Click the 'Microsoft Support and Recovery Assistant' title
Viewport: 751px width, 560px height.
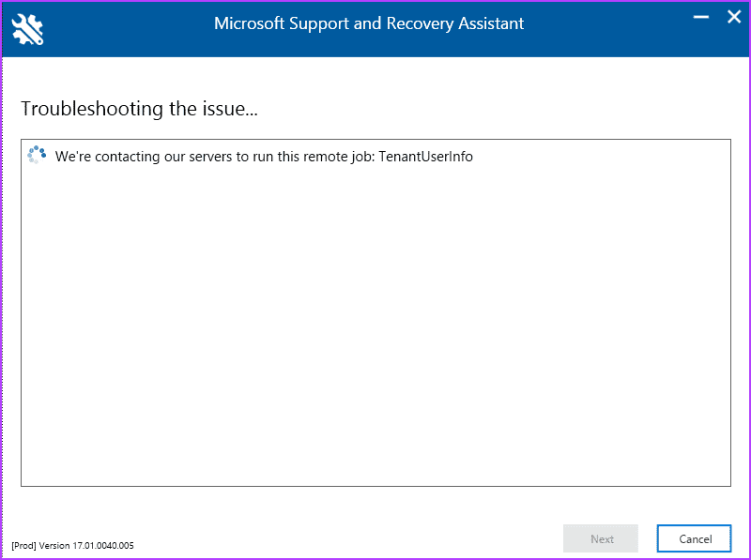pos(369,23)
